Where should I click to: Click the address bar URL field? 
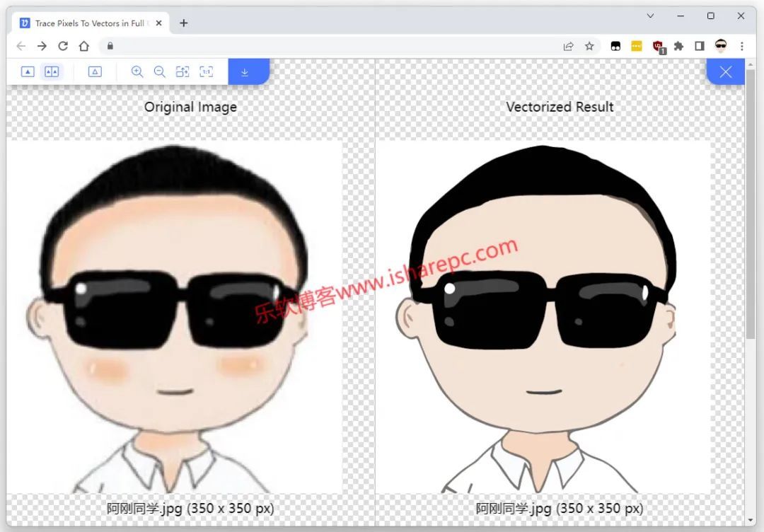336,46
